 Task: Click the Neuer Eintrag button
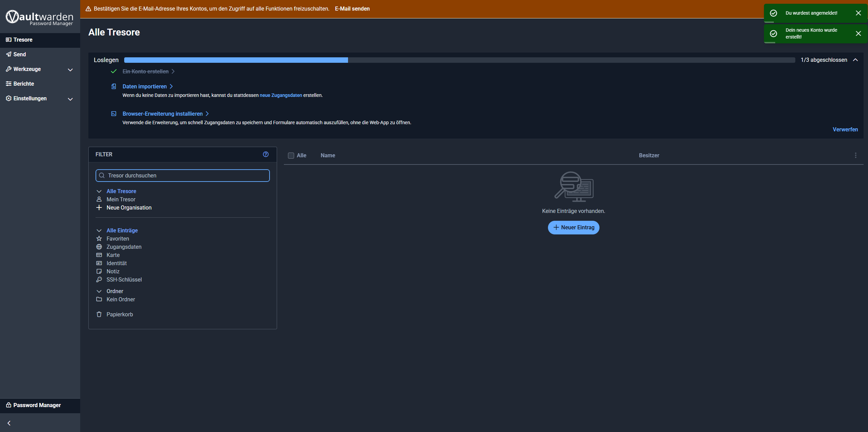[x=573, y=228]
